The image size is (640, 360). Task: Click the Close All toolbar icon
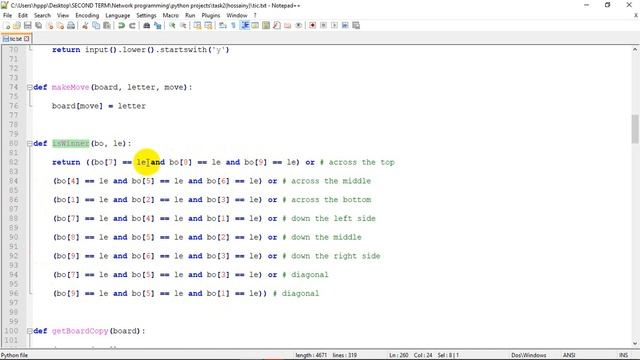click(x=60, y=25)
